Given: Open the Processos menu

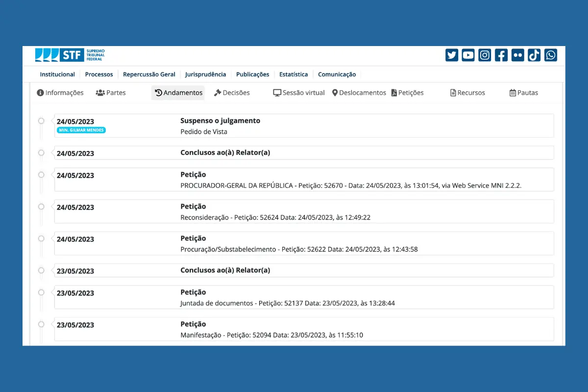Looking at the screenshot, I should coord(99,74).
